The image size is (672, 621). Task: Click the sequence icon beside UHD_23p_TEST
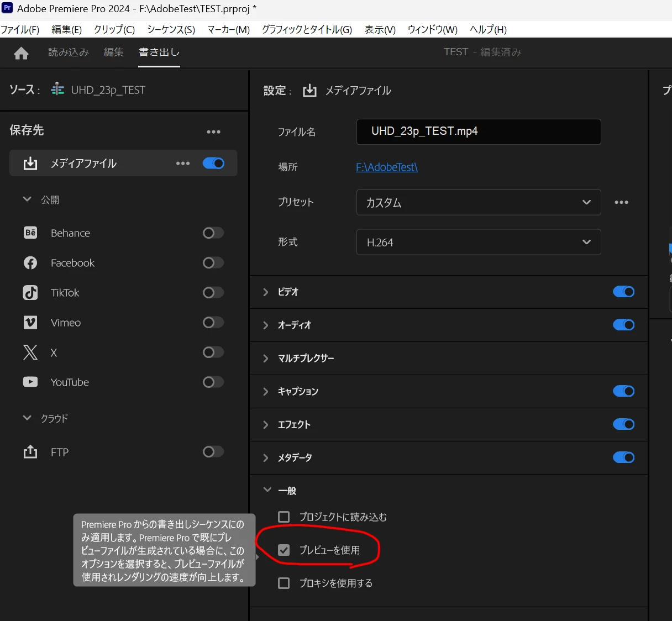click(57, 89)
